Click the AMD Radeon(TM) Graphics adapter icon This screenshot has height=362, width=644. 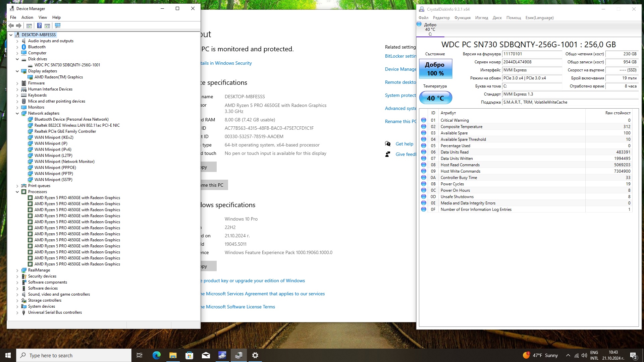click(30, 77)
